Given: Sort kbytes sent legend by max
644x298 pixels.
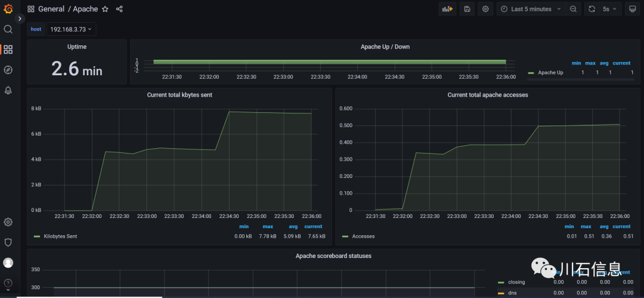Looking at the screenshot, I should click(x=268, y=226).
